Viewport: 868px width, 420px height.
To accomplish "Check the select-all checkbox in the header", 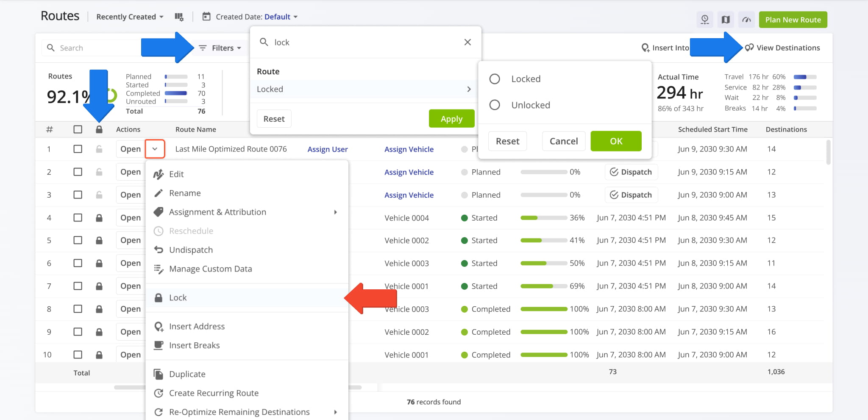I will 78,129.
